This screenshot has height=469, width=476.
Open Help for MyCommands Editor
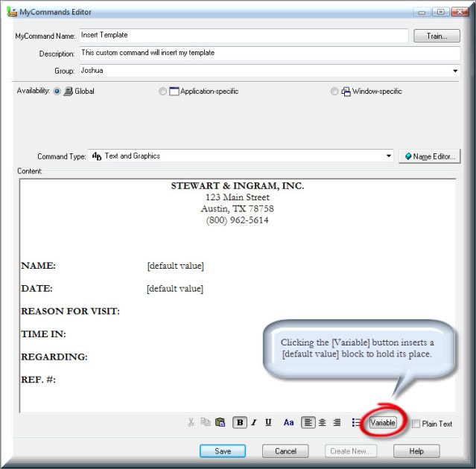(x=416, y=451)
